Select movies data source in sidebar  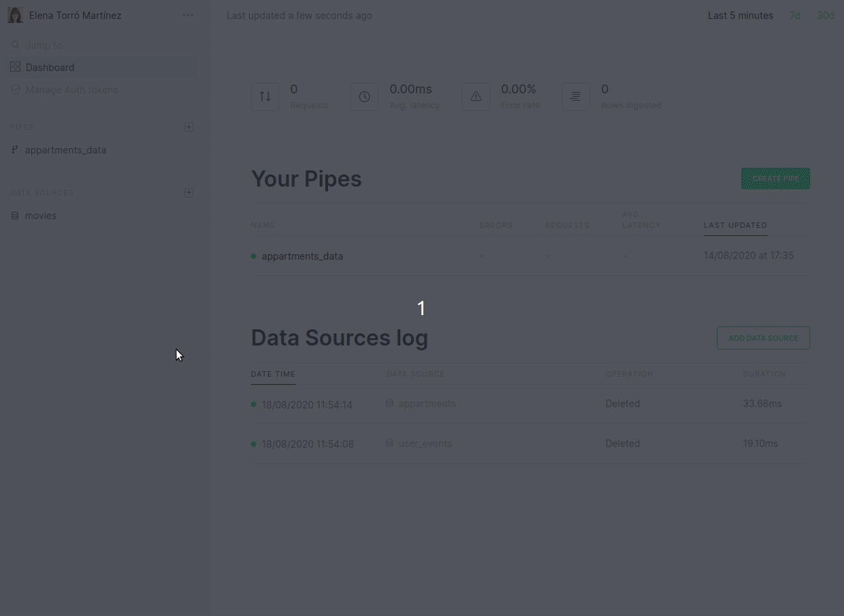(x=41, y=216)
